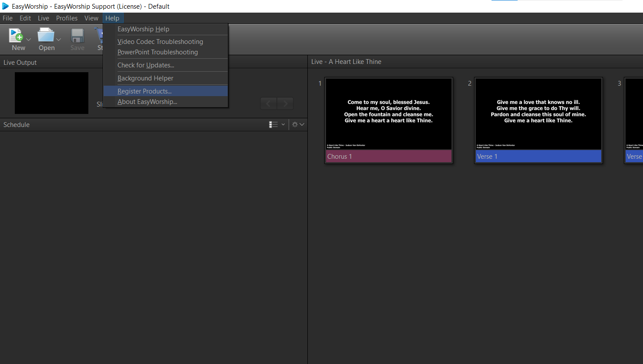Click the next slide arrow button

tap(285, 104)
